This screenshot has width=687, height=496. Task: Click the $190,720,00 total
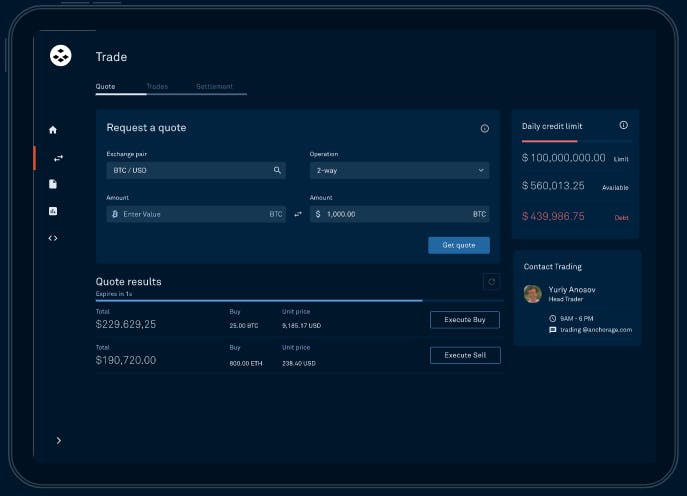126,360
